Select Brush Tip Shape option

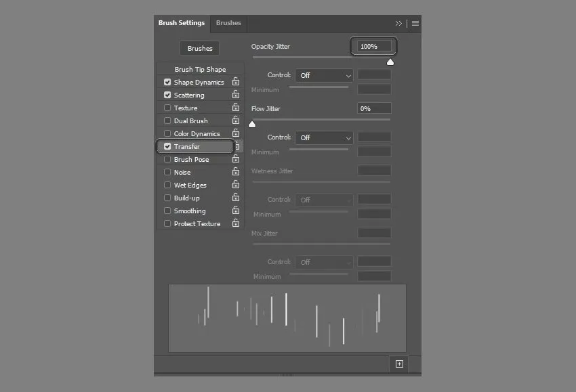coord(200,69)
